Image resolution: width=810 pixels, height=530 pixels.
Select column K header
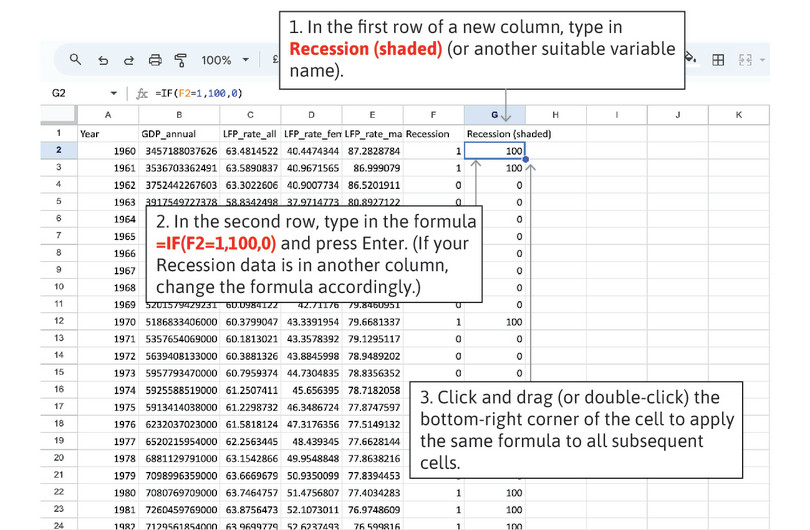(738, 115)
